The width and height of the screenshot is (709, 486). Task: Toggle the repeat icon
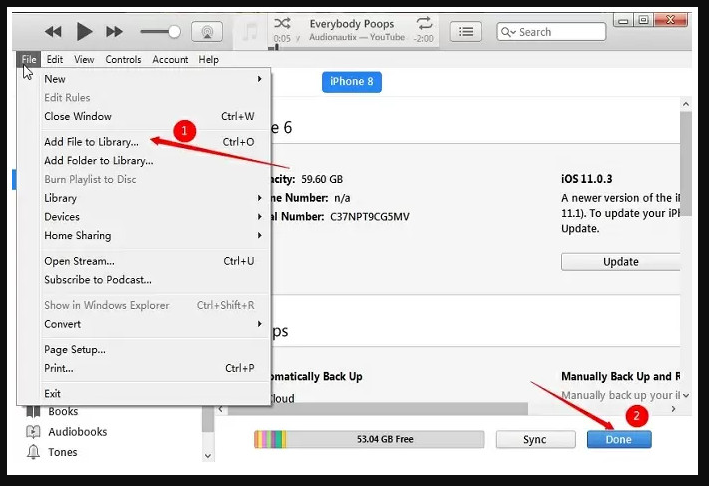point(424,23)
